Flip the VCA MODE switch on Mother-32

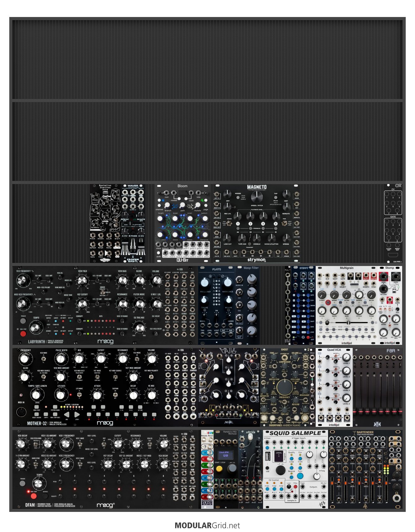pyautogui.click(x=136, y=359)
